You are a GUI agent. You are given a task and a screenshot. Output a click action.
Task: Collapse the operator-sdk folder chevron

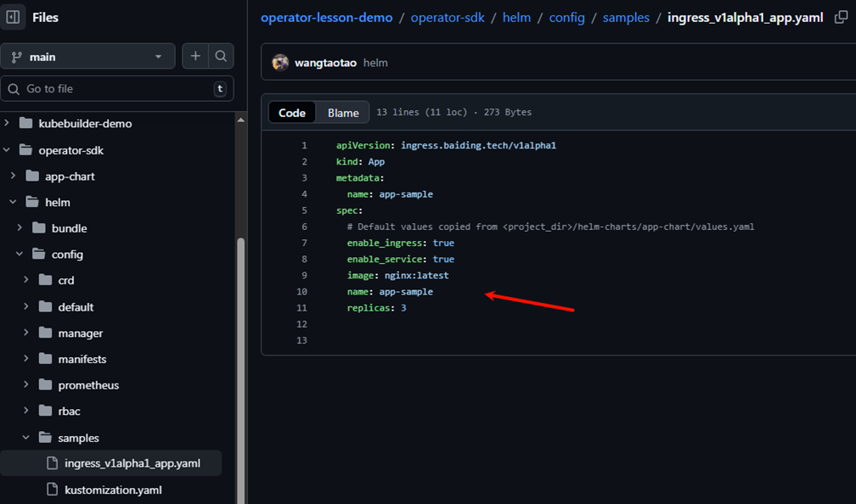7,150
